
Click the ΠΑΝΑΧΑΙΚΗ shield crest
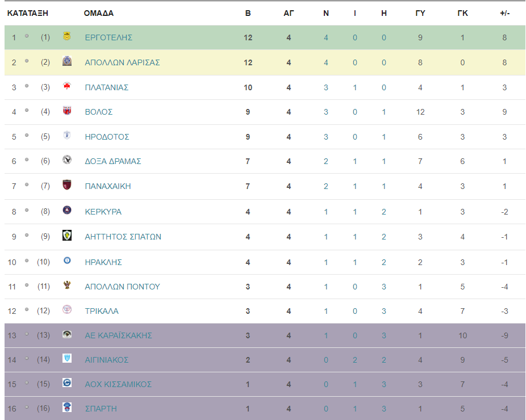(x=67, y=184)
